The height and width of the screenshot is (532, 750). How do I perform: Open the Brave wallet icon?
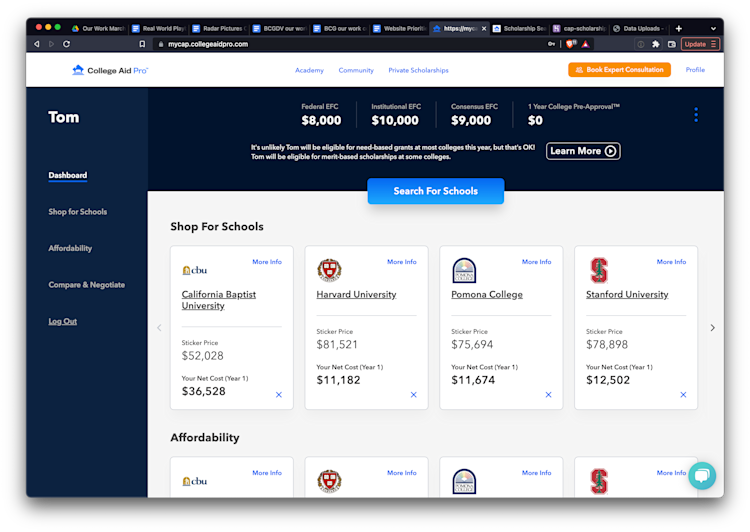click(672, 44)
